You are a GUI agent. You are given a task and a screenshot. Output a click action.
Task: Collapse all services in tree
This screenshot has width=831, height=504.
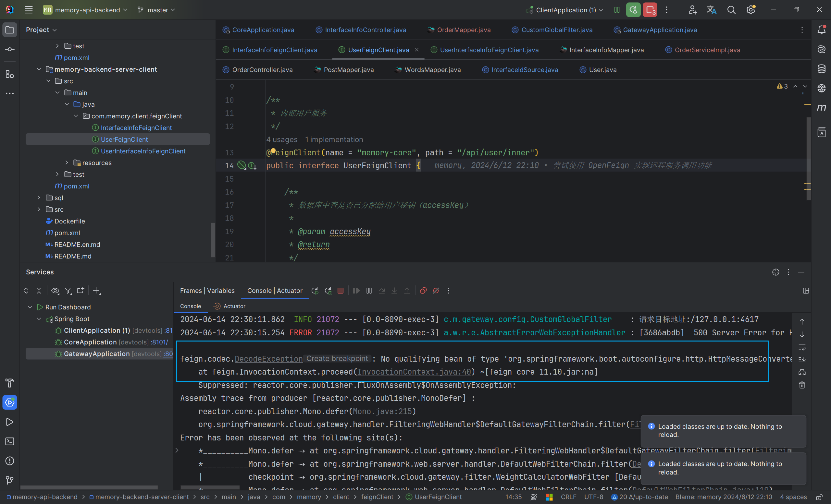39,291
